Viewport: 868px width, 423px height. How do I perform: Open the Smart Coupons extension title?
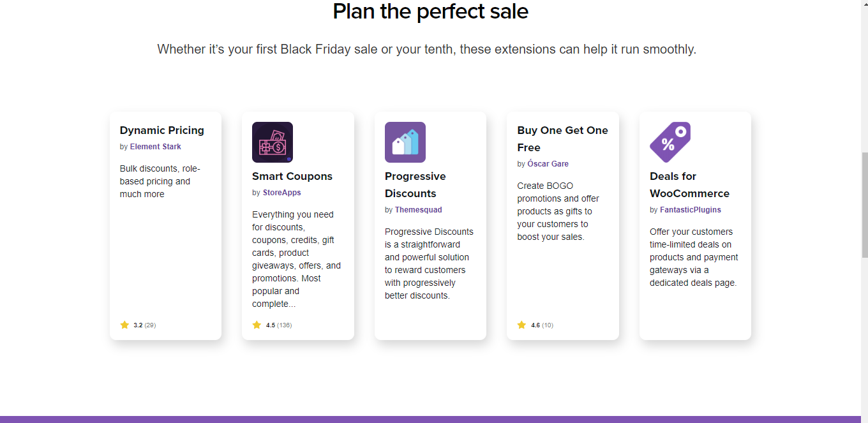292,176
